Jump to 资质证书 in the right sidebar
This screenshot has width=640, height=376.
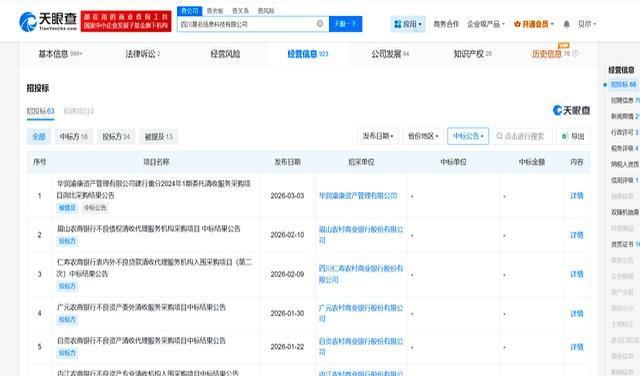click(625, 244)
